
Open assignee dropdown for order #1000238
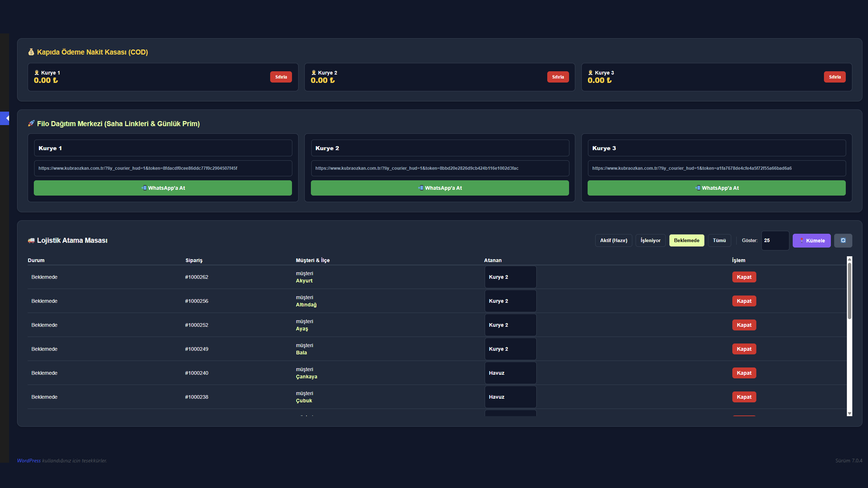tap(510, 397)
